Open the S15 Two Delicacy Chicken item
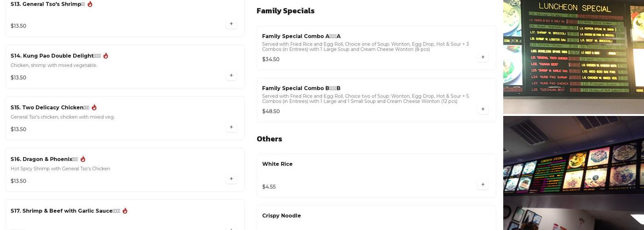644x230 pixels. pyautogui.click(x=49, y=108)
